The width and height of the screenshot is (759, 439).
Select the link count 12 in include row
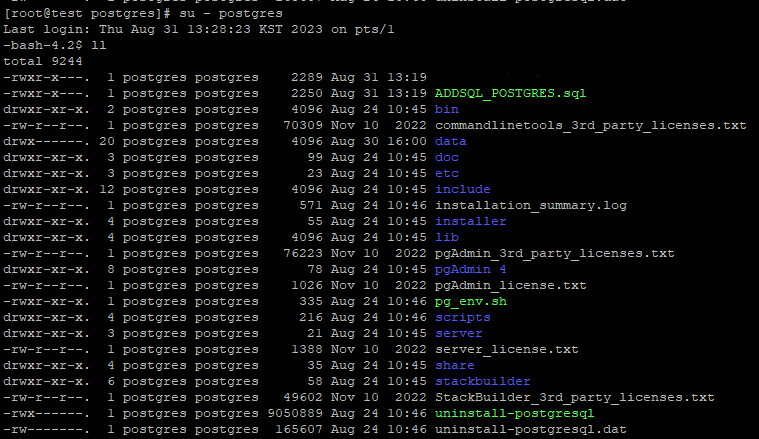(106, 189)
